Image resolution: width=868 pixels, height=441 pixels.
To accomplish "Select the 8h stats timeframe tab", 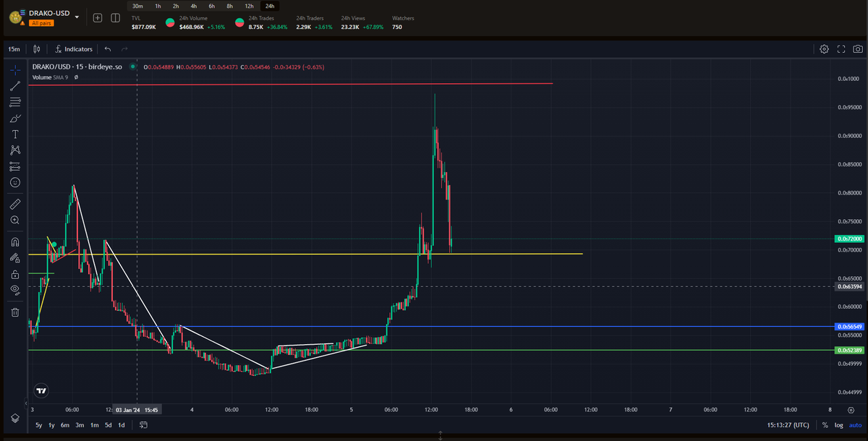I will 229,6.
